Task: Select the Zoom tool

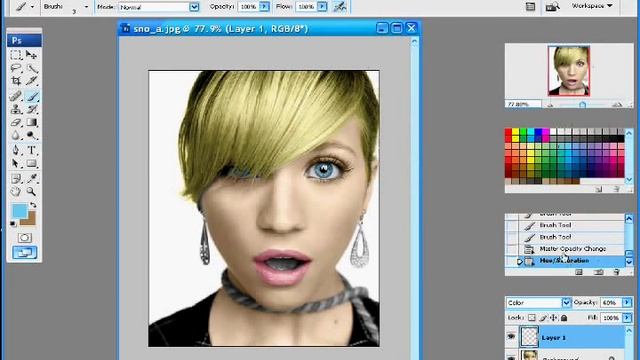Action: click(x=31, y=191)
